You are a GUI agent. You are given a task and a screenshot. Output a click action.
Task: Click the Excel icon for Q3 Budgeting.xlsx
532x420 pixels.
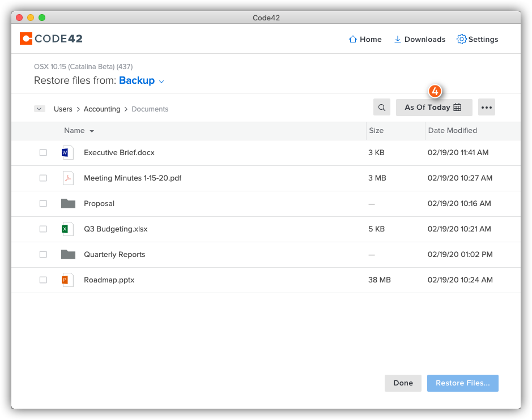pos(67,229)
